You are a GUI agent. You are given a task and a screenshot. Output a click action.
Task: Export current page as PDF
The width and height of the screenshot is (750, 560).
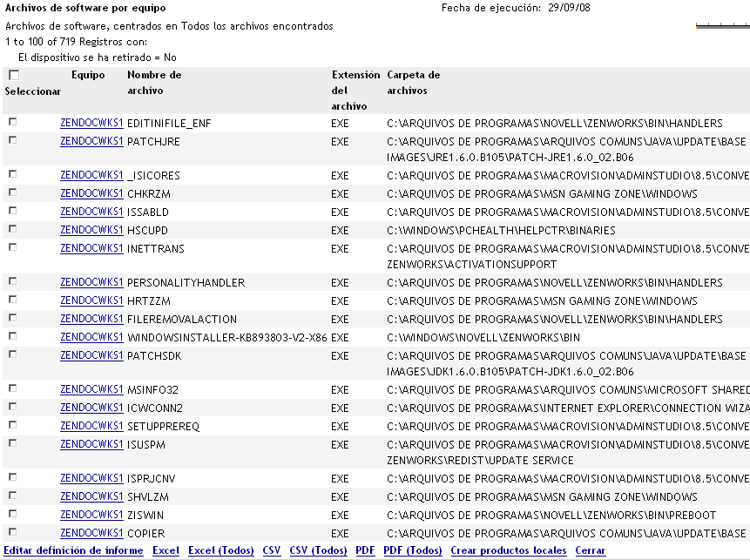point(365,550)
